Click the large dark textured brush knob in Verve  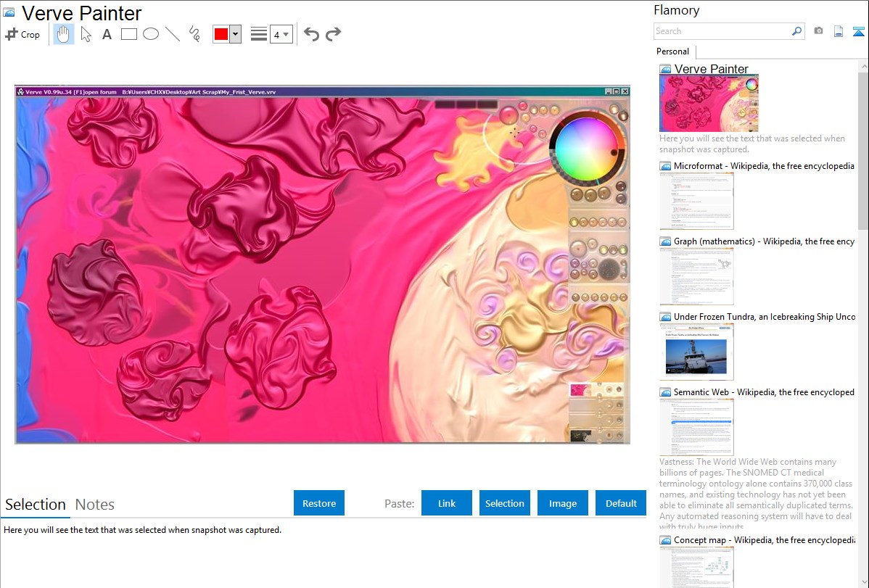[x=609, y=269]
